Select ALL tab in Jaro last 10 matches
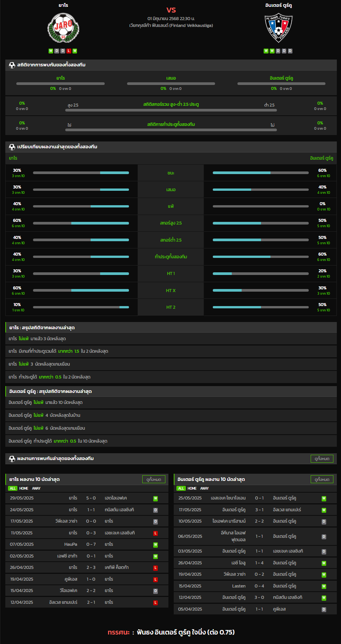The image size is (341, 644). (x=13, y=488)
